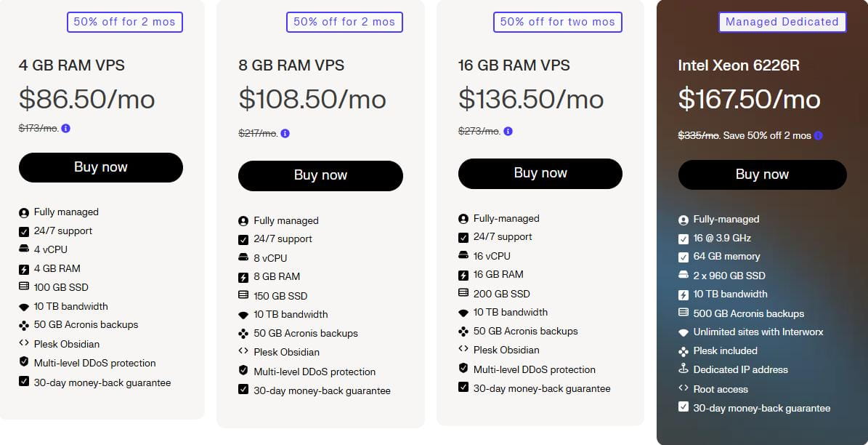Click bandwidth wifi icon in 16 GB plan

click(463, 313)
